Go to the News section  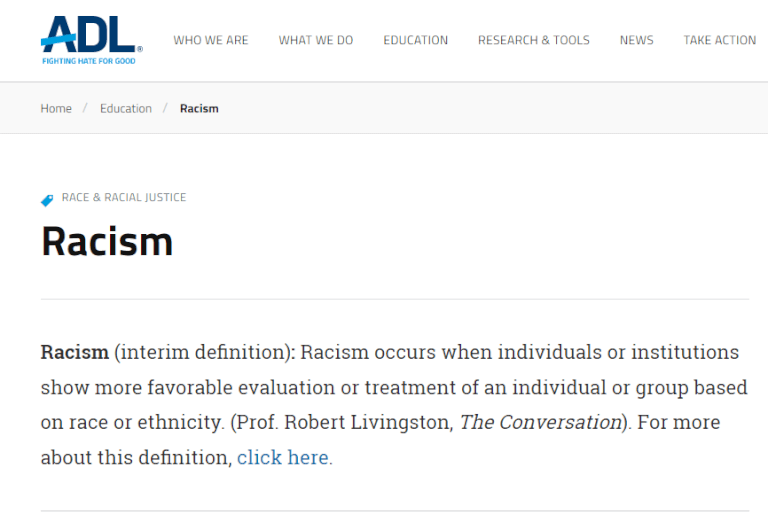pos(637,40)
